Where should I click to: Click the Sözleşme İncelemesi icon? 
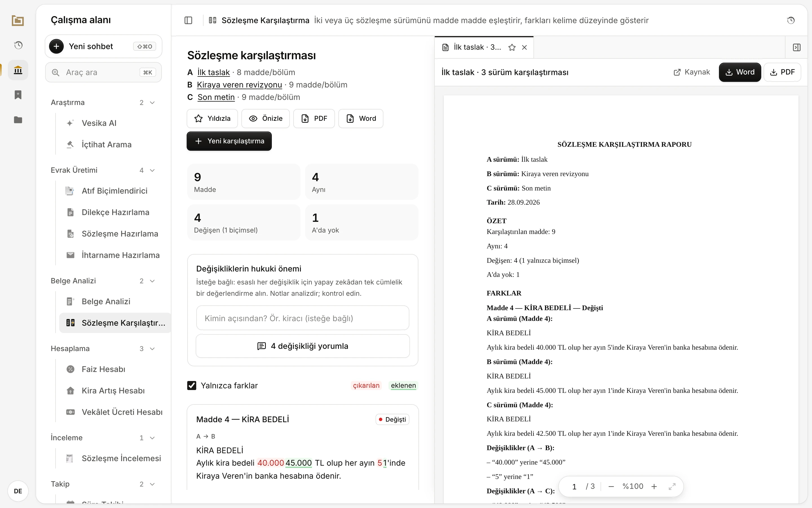69,458
